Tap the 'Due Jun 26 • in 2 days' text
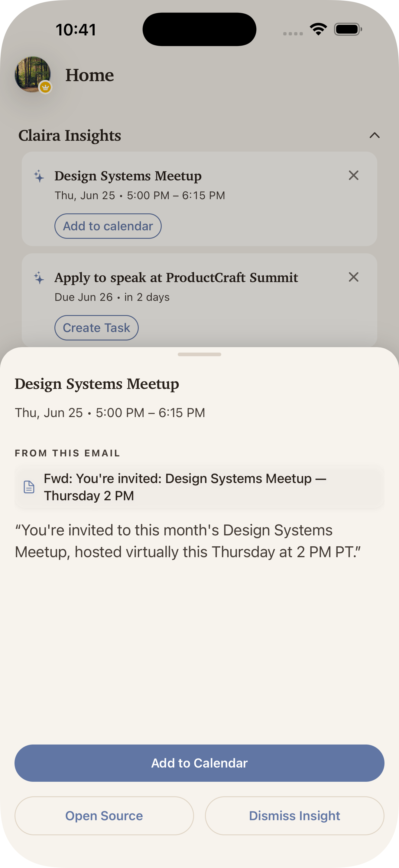Viewport: 399px width, 868px height. (x=112, y=297)
